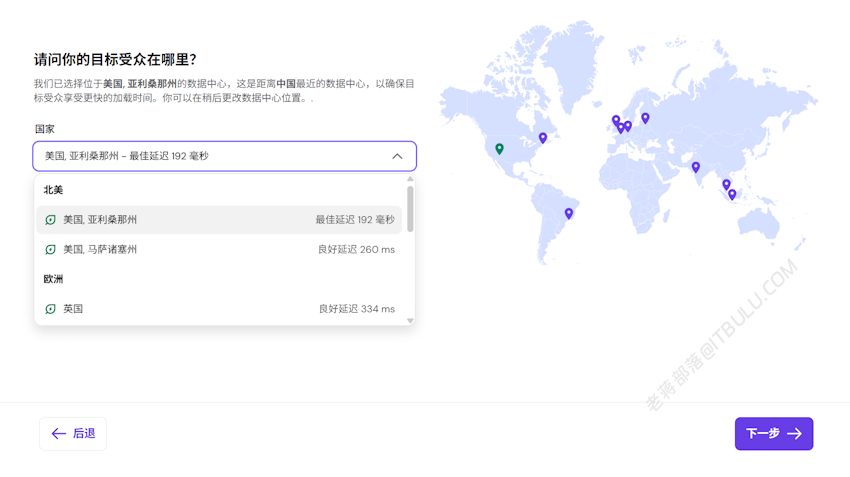Screen dimensions: 850x477
Task: Click the 下一步 next button
Action: click(774, 434)
